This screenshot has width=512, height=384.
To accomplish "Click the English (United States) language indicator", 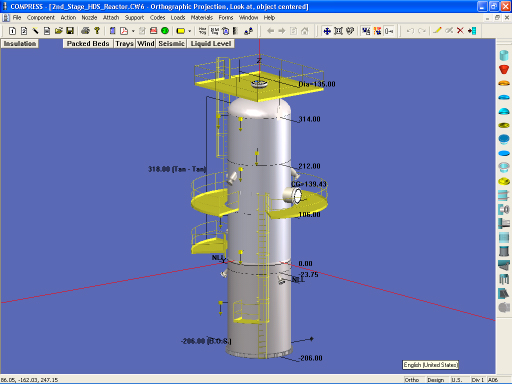I will 430,365.
